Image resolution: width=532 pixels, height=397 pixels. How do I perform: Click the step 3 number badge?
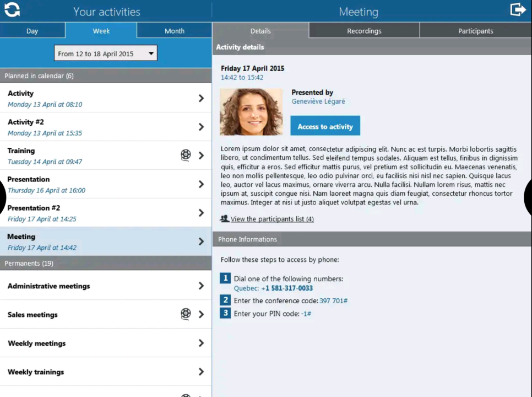tap(225, 313)
